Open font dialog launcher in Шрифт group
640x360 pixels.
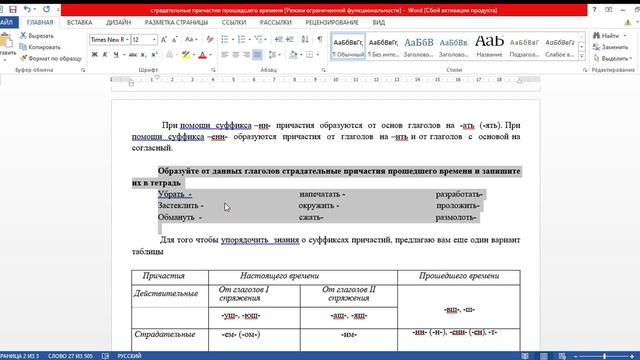pyautogui.click(x=213, y=70)
